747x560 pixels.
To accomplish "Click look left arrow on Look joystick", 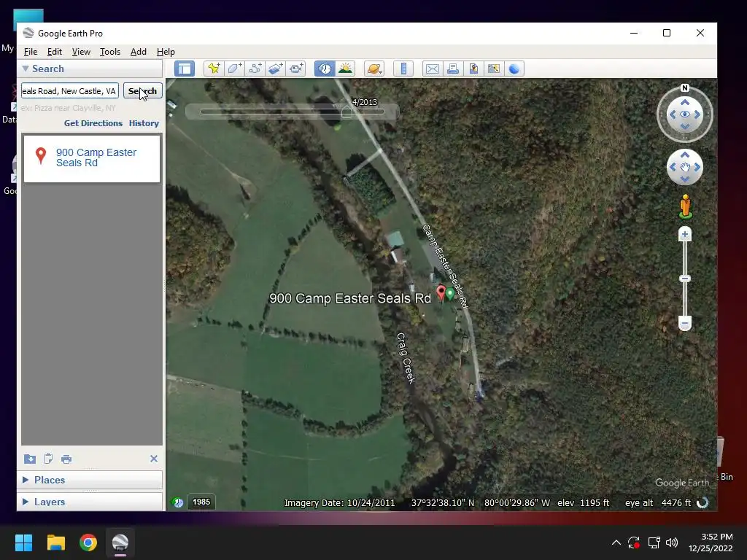I will click(x=673, y=114).
